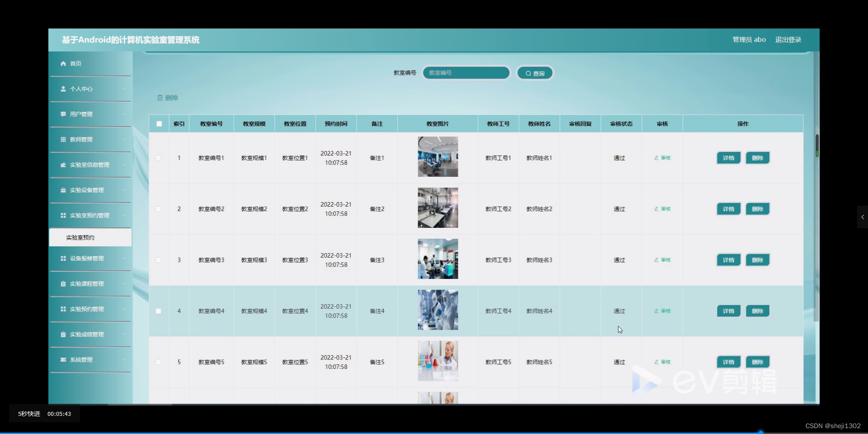Select 首页 in the sidebar menu
Image resolution: width=868 pixels, height=434 pixels.
click(x=75, y=63)
